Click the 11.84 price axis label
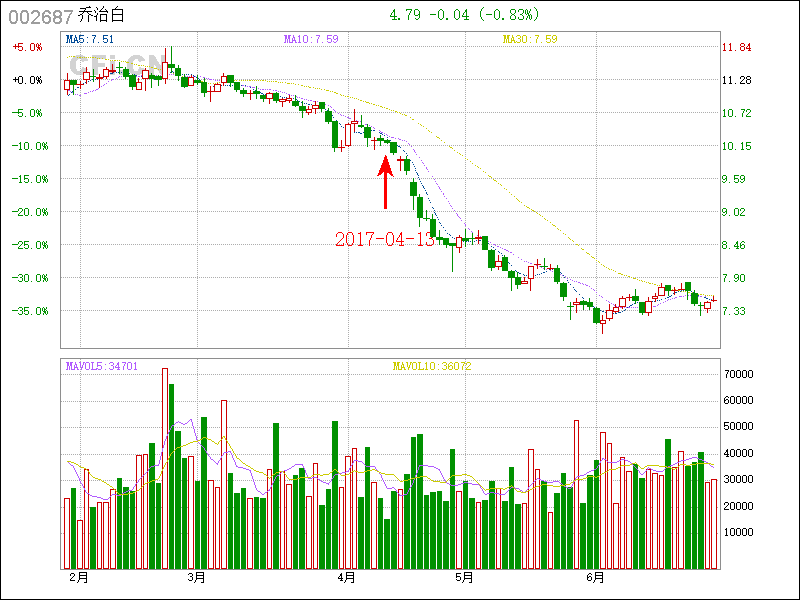This screenshot has height=600, width=800. point(737,47)
